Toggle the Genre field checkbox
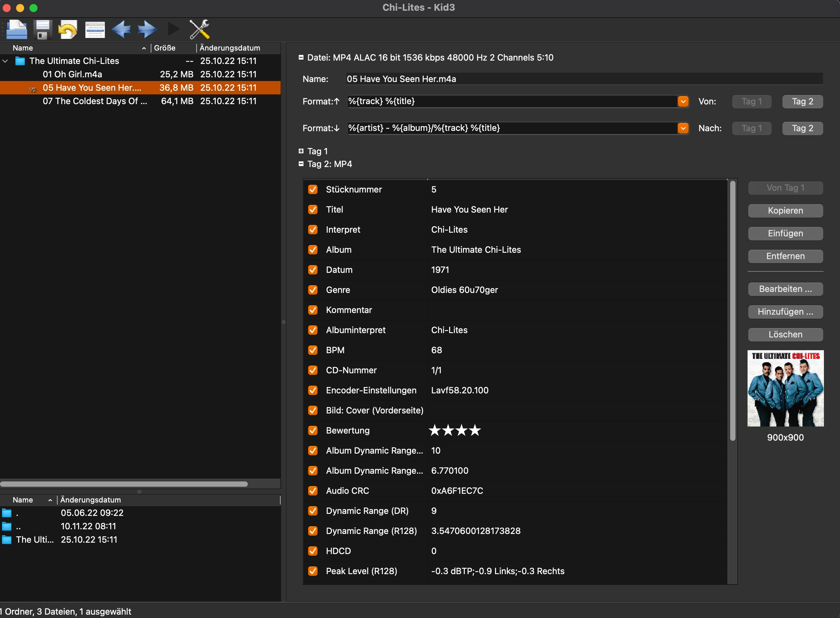This screenshot has height=618, width=840. pyautogui.click(x=313, y=290)
